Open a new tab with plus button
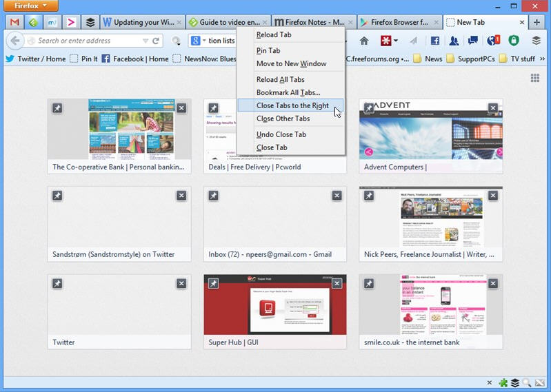Viewport: 551px width, 392px height. click(x=537, y=23)
